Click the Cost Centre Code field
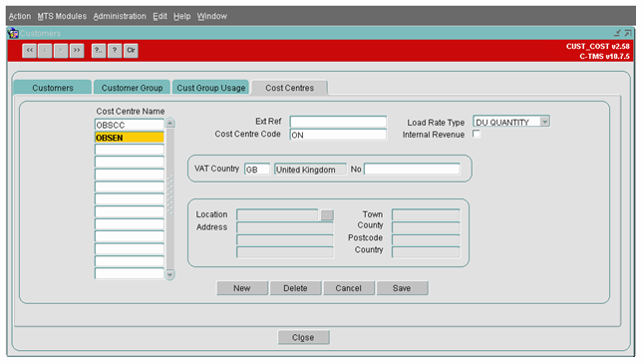This screenshot has width=644, height=364. pyautogui.click(x=338, y=135)
